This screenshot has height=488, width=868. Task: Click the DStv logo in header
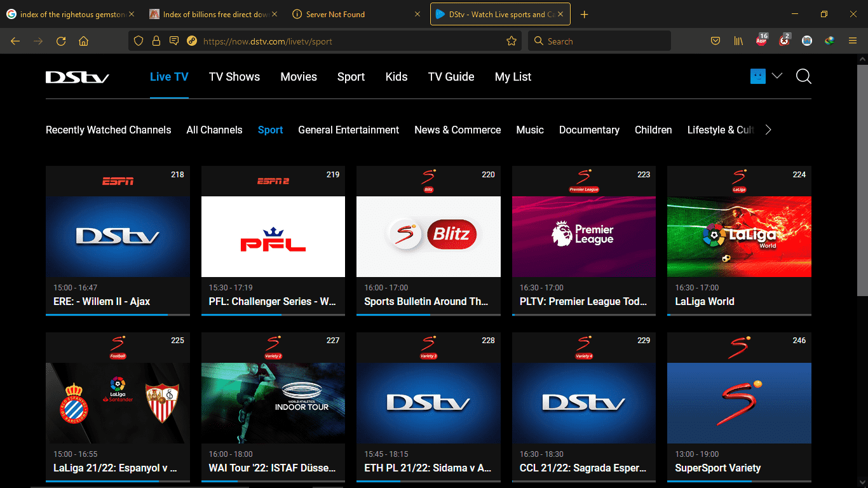78,77
